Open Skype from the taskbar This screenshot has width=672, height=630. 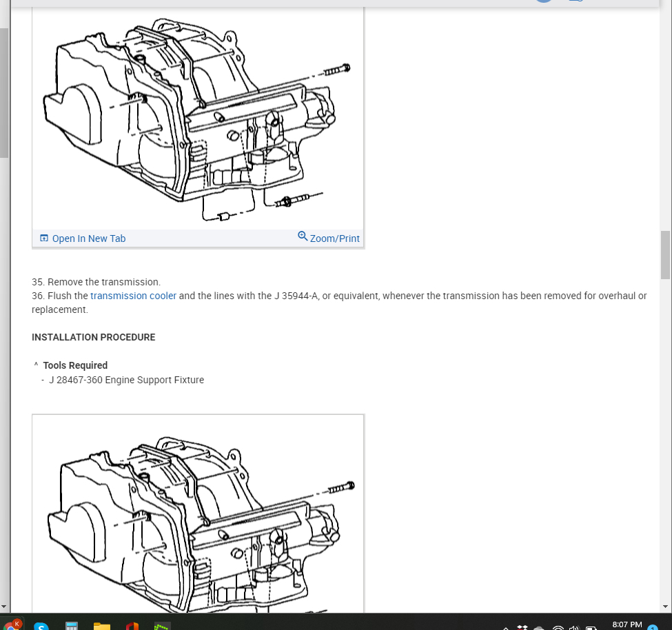(41, 625)
